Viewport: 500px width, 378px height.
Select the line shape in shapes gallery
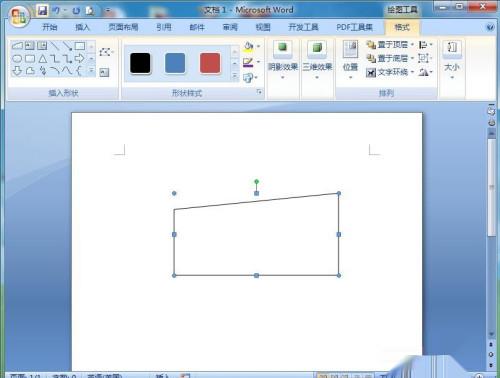point(55,46)
